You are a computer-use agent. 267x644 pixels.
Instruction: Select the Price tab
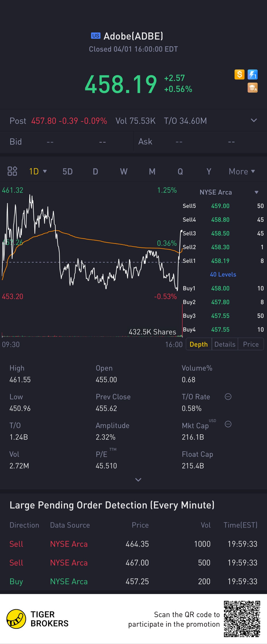(251, 344)
